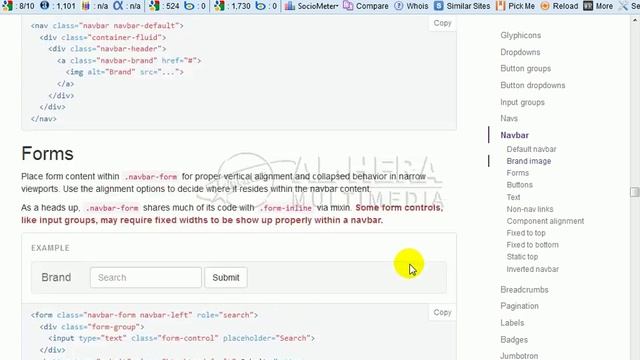Go to Jumbotron section
This screenshot has height=360, width=640.
tap(519, 356)
